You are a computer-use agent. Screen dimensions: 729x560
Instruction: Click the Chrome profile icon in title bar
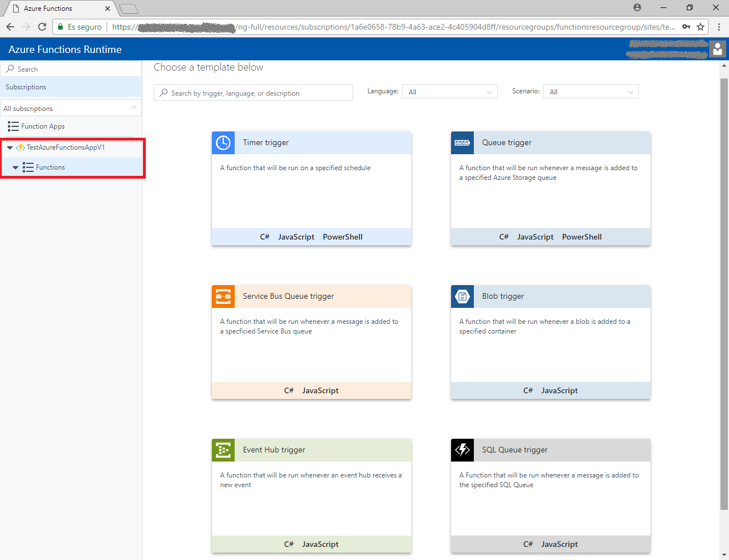tap(637, 7)
